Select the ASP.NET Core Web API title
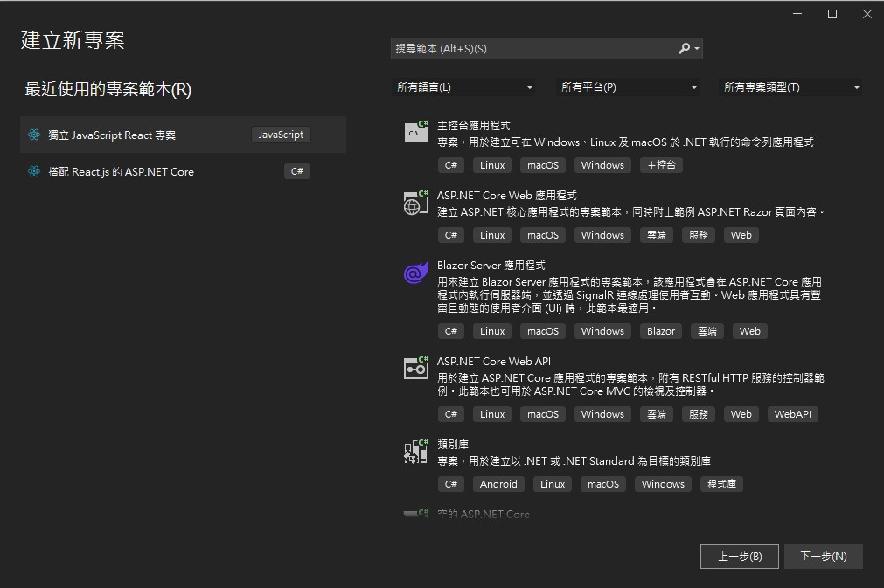This screenshot has width=884, height=588. (494, 362)
